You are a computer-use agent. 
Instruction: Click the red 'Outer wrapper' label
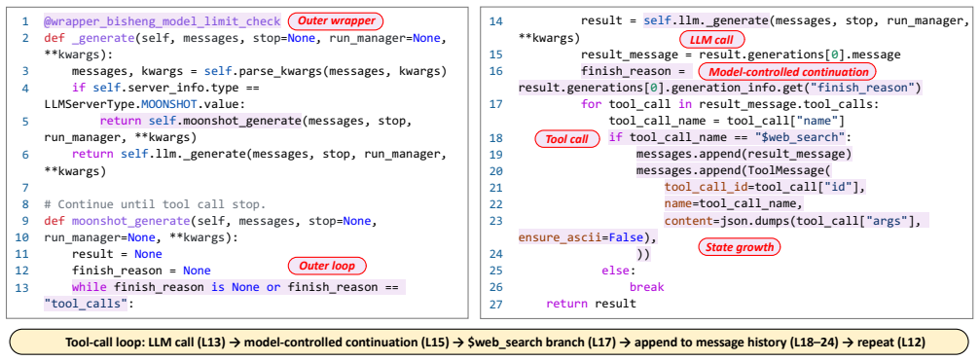(337, 21)
